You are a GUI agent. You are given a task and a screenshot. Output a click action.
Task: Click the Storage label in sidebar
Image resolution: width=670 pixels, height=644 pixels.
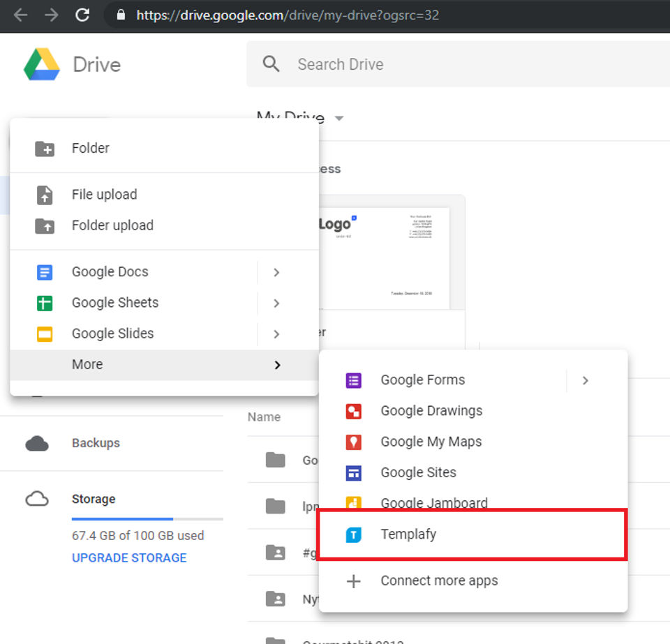pyautogui.click(x=94, y=499)
